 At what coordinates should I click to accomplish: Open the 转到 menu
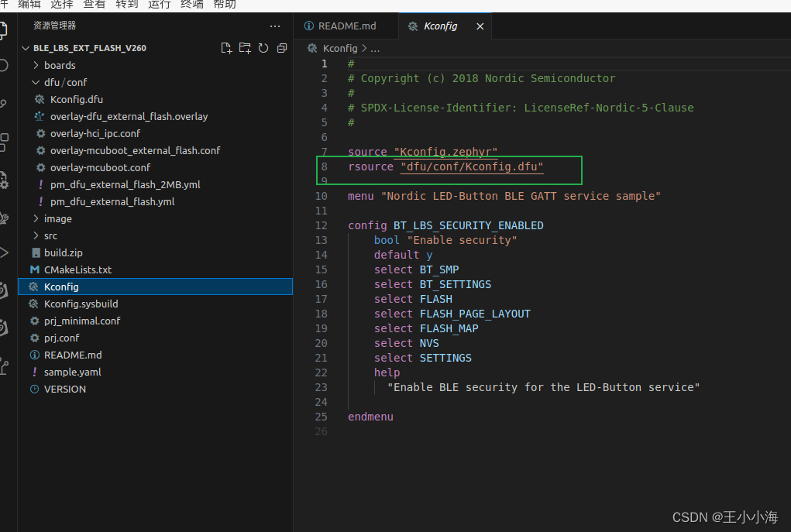[126, 5]
